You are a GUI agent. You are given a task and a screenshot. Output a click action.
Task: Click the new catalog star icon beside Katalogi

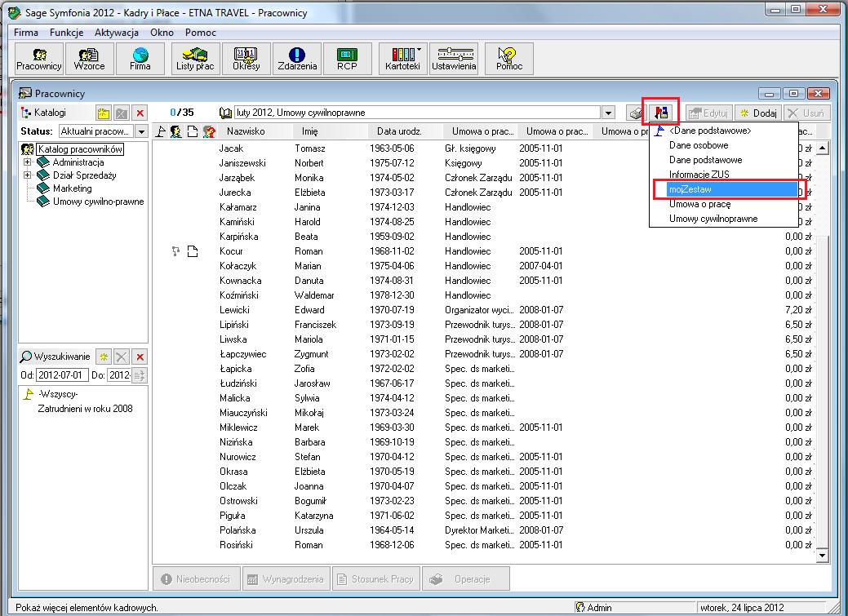[x=103, y=113]
